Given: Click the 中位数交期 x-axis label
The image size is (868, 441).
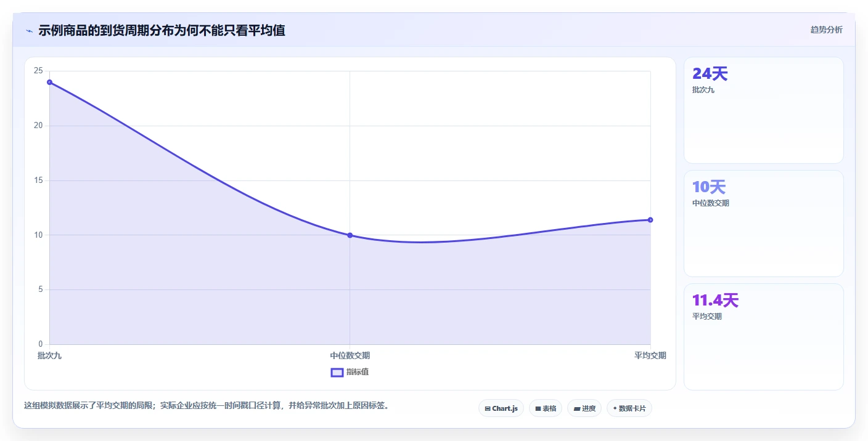Looking at the screenshot, I should (x=350, y=355).
